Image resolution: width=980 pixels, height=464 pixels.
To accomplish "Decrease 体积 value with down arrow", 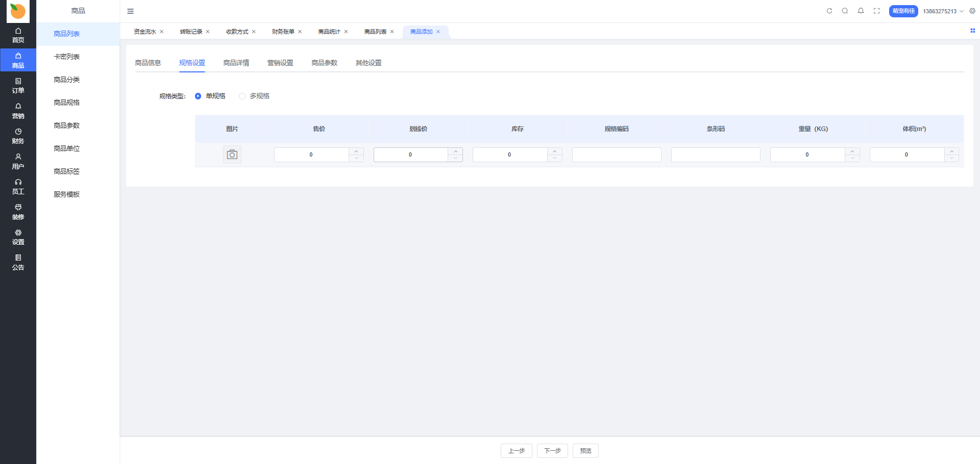I will click(x=951, y=158).
